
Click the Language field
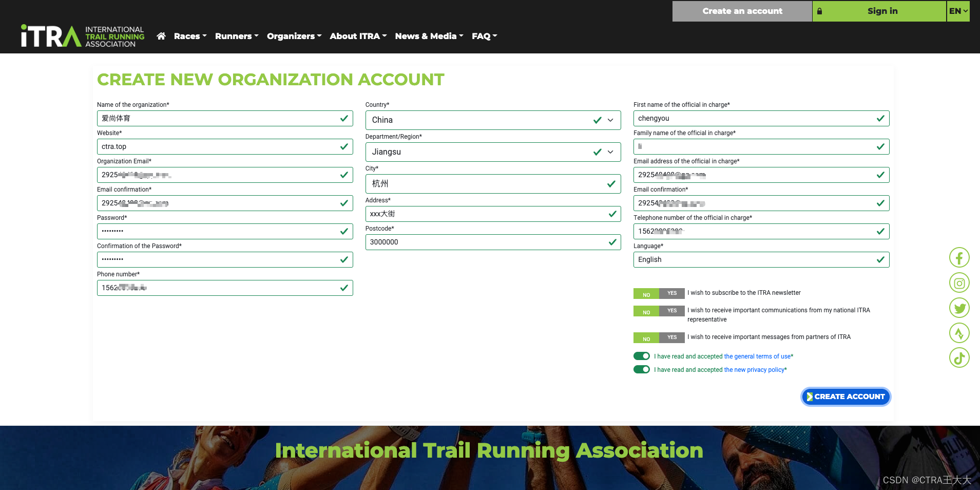point(761,260)
